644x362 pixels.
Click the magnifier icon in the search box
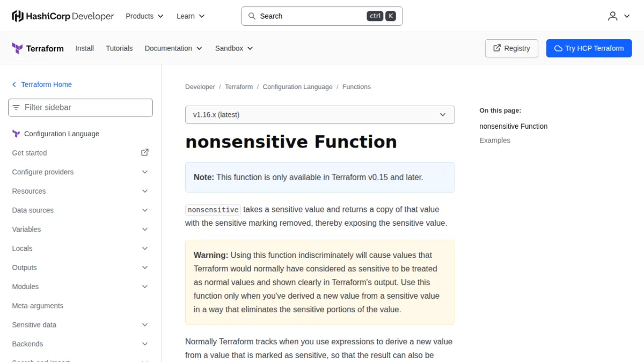point(252,16)
